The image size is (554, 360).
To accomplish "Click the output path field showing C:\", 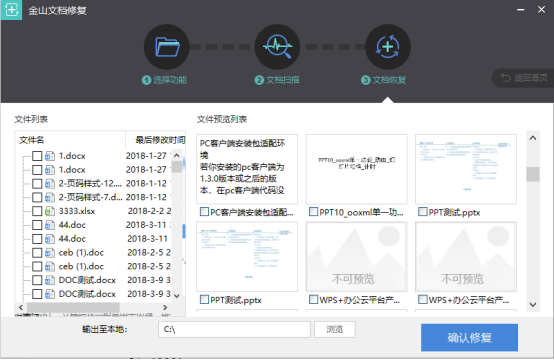I will coord(234,329).
